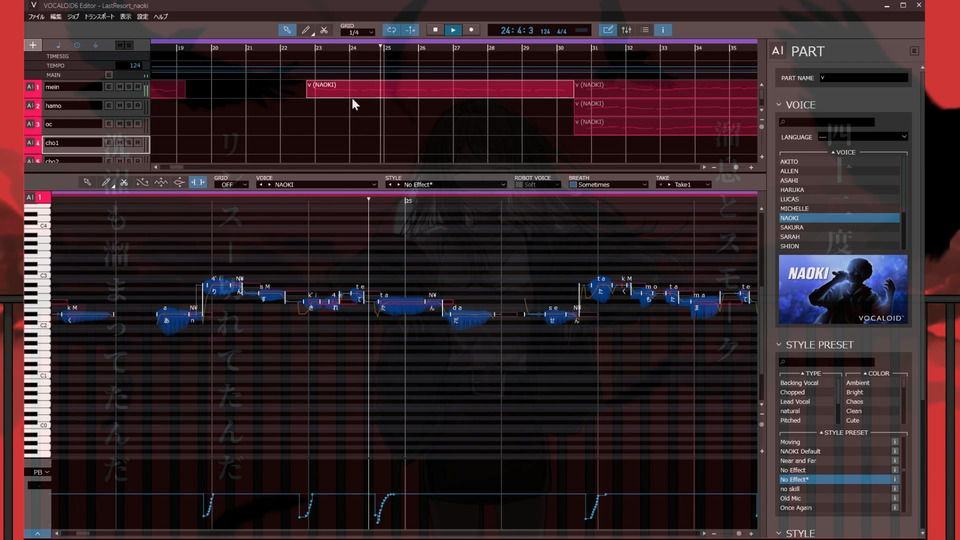The height and width of the screenshot is (540, 960).
Task: Toggle the info inspector icon
Action: click(662, 29)
